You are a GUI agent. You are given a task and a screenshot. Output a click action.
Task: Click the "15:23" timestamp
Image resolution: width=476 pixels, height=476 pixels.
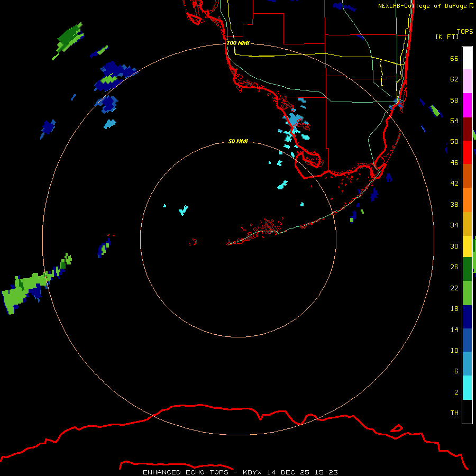[x=326, y=472]
